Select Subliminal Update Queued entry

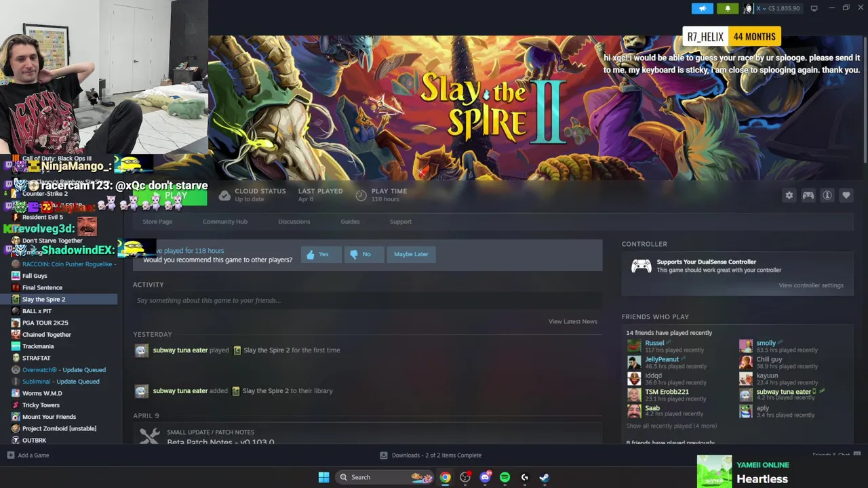60,382
